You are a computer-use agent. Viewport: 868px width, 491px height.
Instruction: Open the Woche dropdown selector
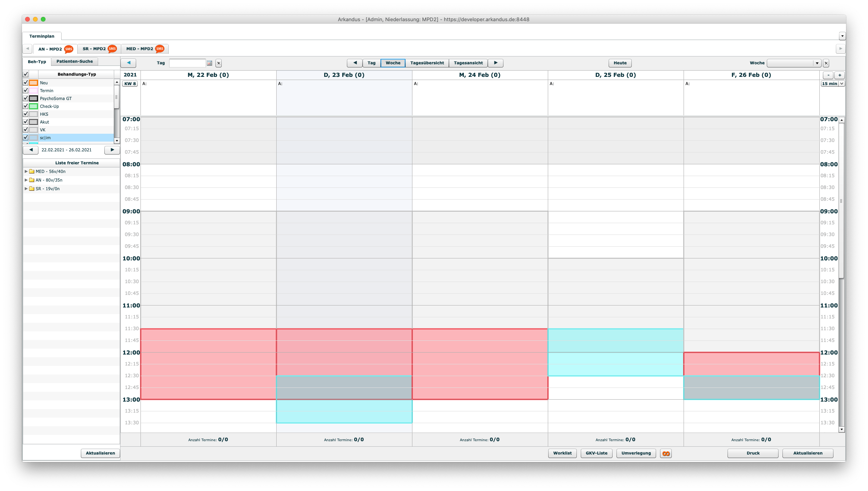click(817, 63)
